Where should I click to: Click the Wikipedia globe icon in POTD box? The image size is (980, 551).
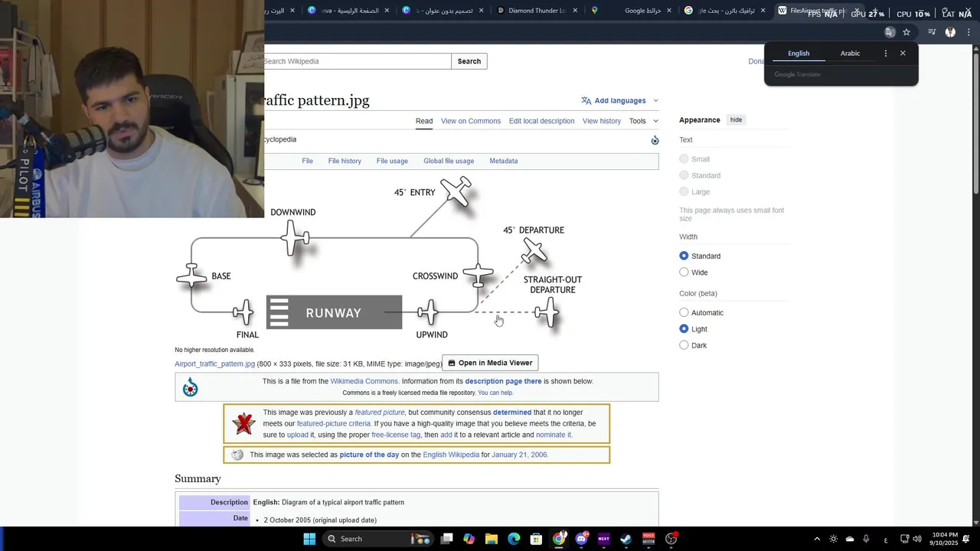pyautogui.click(x=237, y=455)
